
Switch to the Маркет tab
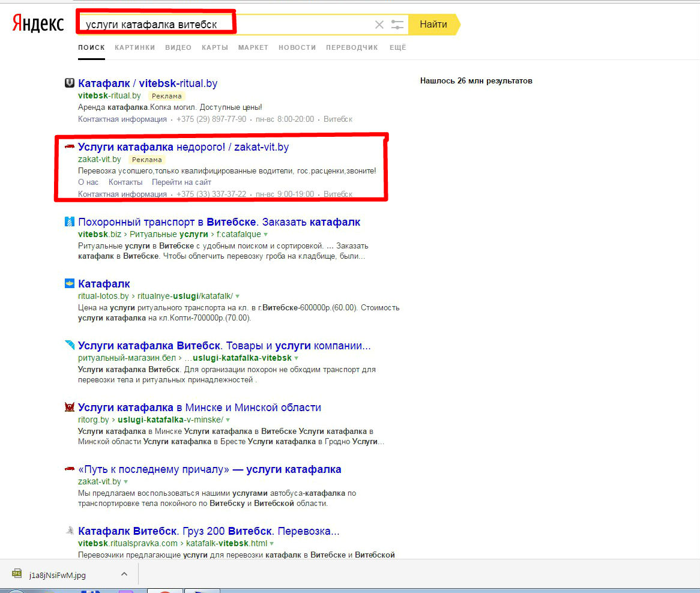coord(253,47)
